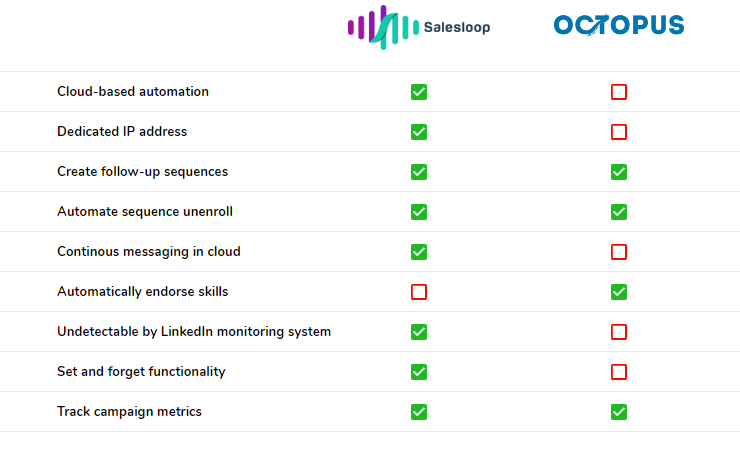740x449 pixels.
Task: Click the 'Dedicated IP address' feature text
Action: (122, 131)
